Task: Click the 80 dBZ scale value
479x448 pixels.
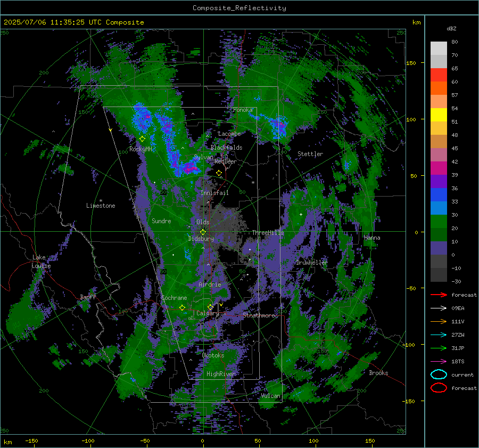Action: point(455,42)
